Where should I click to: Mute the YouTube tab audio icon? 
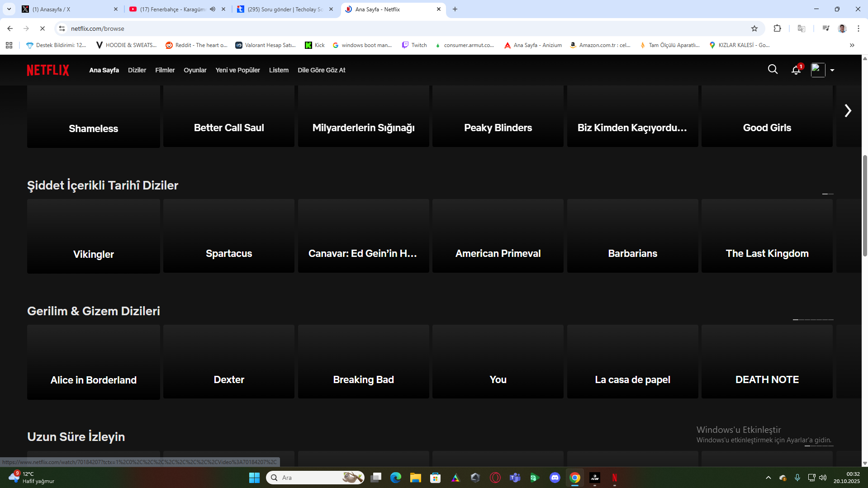click(213, 9)
